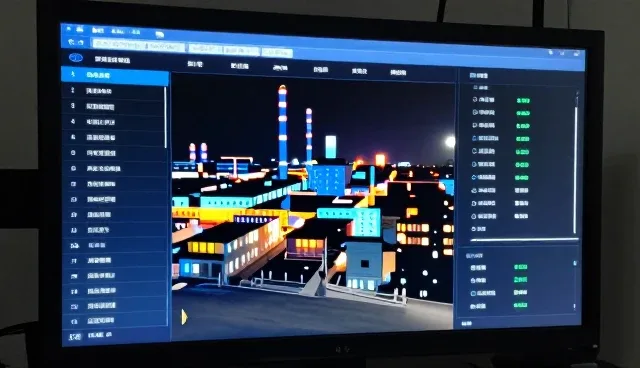Click the lower right panel's small scrollbar
The image size is (640, 368).
[x=575, y=264]
